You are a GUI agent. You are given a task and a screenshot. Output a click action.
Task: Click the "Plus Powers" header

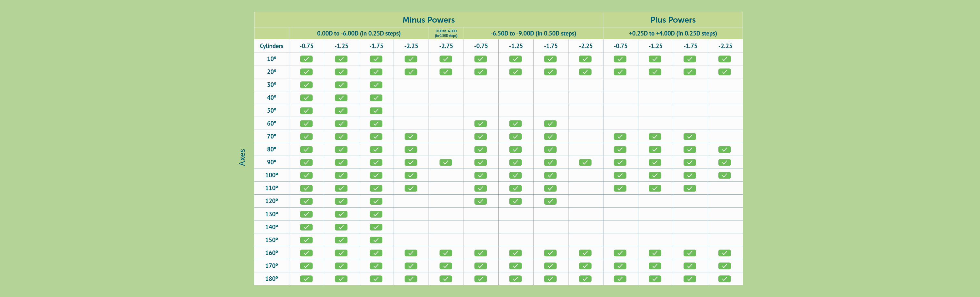click(x=673, y=20)
